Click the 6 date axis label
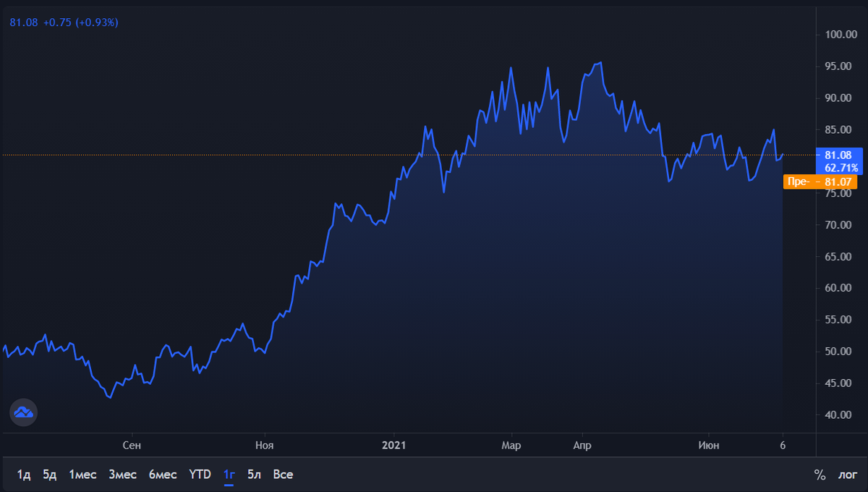The image size is (868, 492). pos(783,446)
